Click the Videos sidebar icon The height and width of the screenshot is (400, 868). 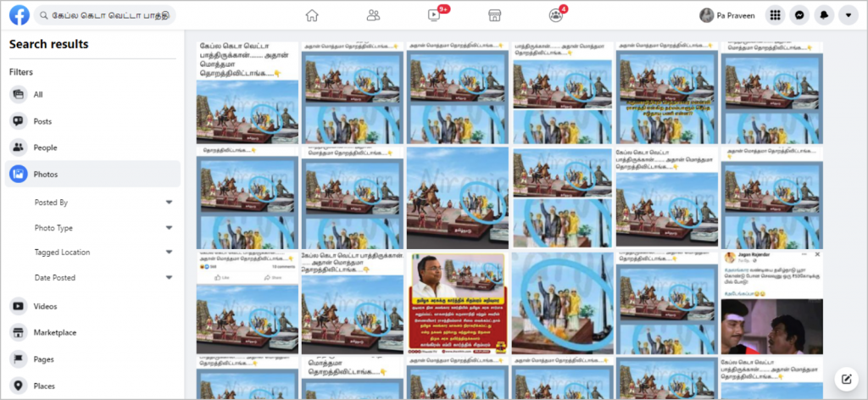tap(19, 306)
